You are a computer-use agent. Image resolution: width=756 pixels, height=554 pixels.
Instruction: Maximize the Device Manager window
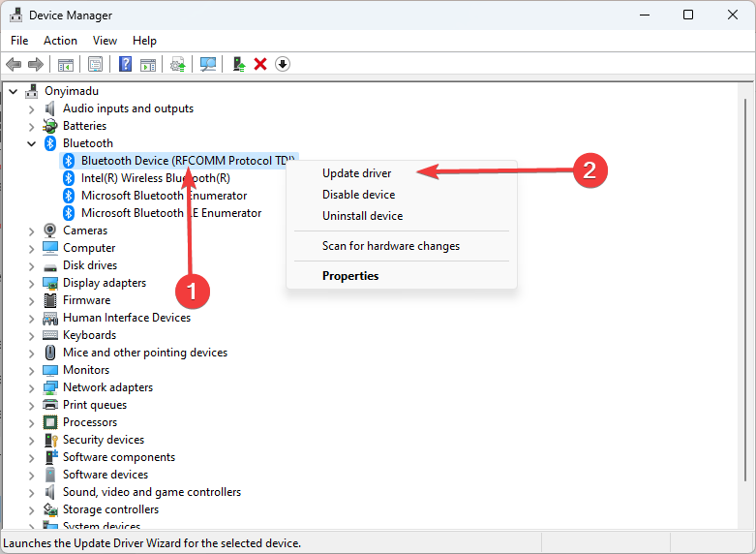click(688, 15)
